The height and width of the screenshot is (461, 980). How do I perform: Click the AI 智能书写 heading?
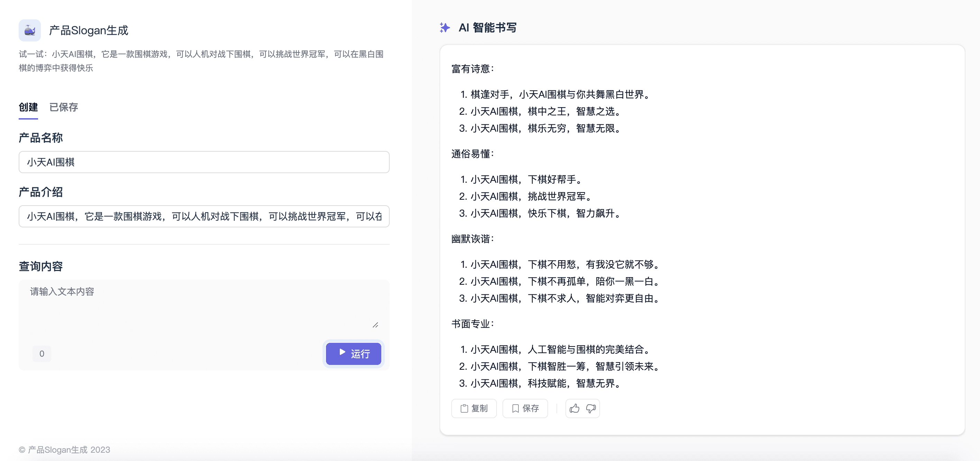coord(487,28)
